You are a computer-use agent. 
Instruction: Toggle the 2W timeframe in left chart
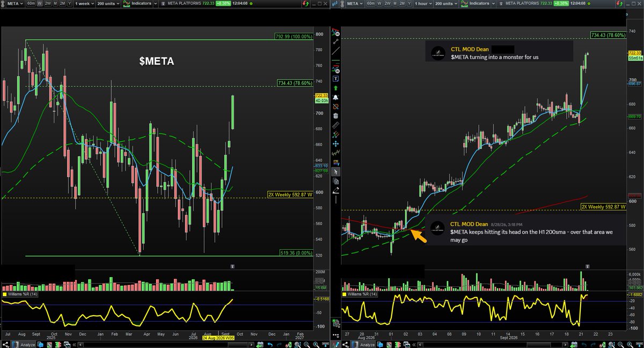48,4
